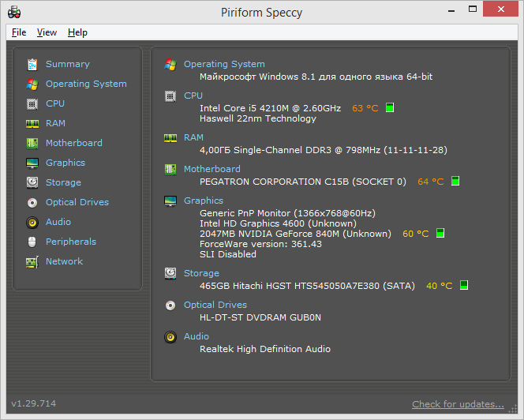Viewport: 524px width, 420px height.
Task: Click the green CPU temperature indicator icon
Action: [390, 107]
